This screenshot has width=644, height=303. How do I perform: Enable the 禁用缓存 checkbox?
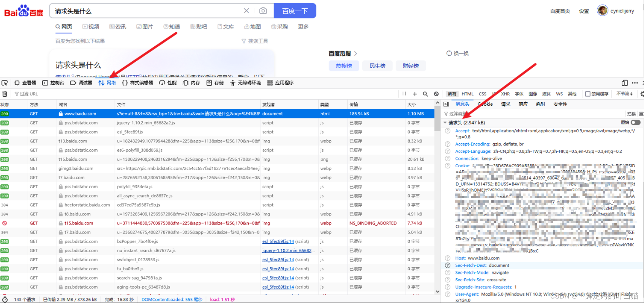point(588,94)
